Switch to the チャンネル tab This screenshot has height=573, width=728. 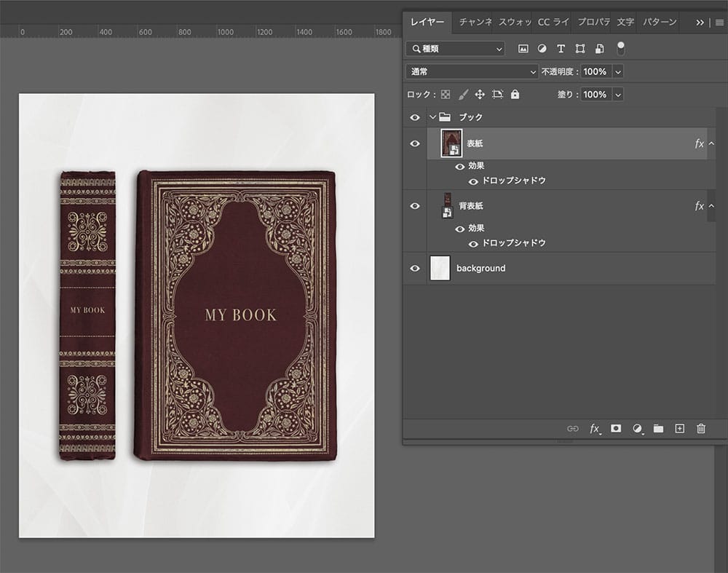click(475, 22)
